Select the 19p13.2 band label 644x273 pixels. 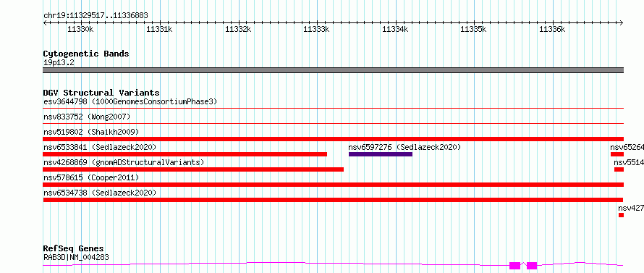pyautogui.click(x=59, y=63)
